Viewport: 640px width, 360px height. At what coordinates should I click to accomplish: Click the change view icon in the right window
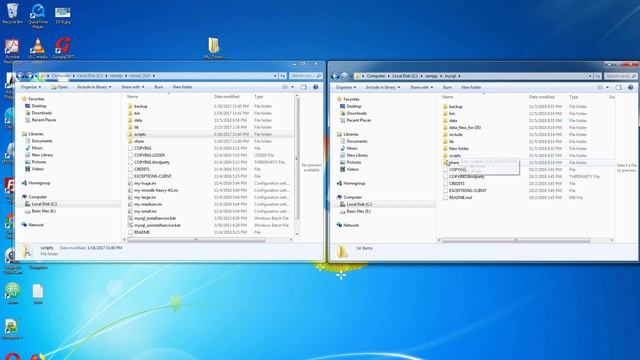(x=600, y=87)
